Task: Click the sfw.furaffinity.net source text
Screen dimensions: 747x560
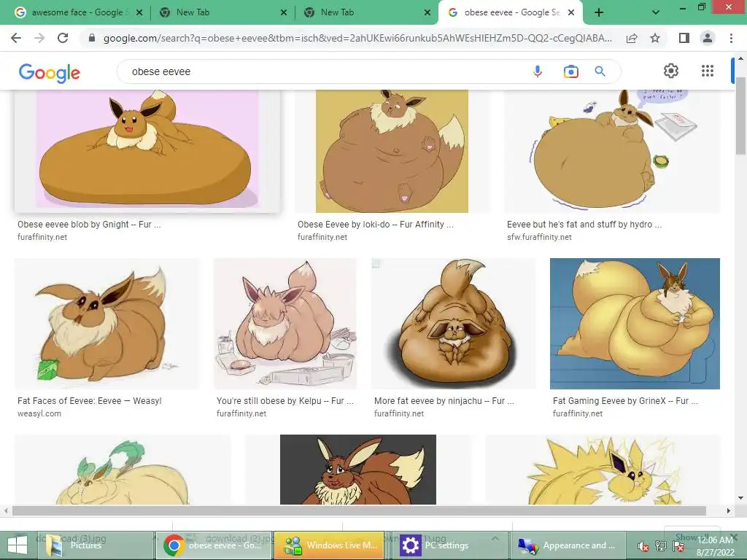Action: tap(539, 237)
